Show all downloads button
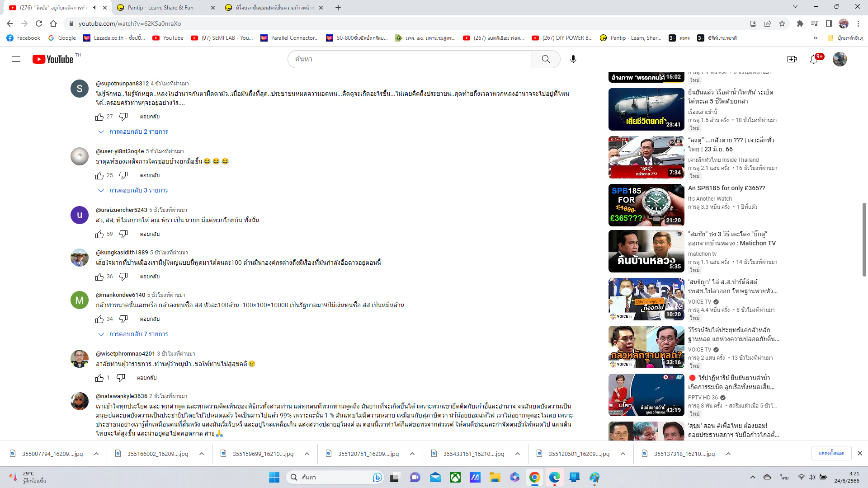 831,453
